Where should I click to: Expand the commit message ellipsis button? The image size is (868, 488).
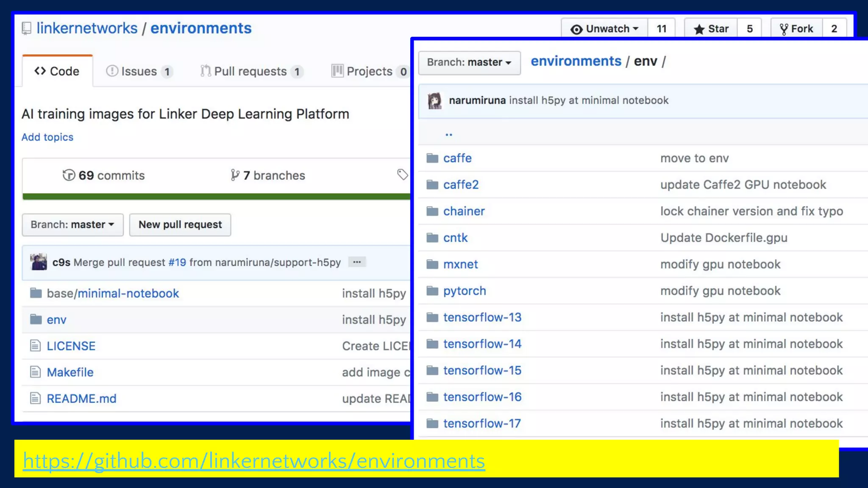[357, 262]
